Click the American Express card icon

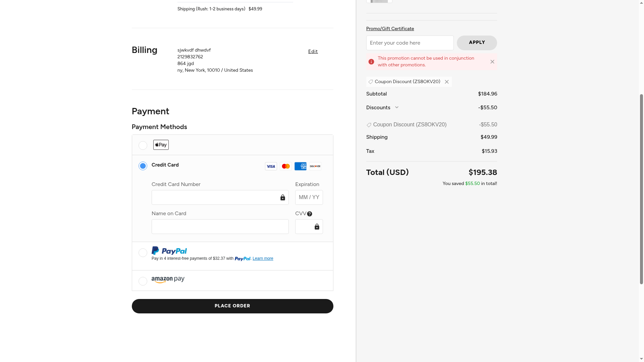coord(300,166)
